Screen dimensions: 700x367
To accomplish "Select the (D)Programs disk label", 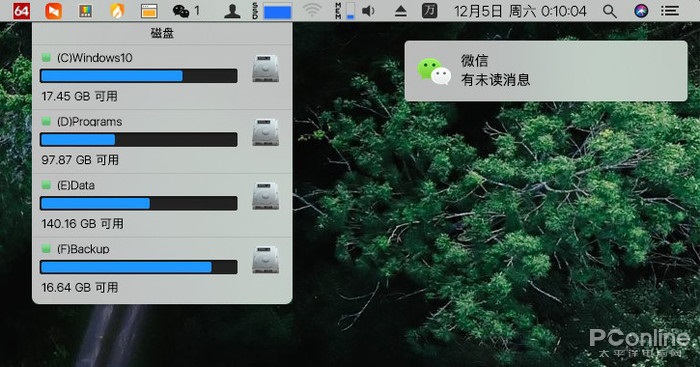I will point(89,121).
